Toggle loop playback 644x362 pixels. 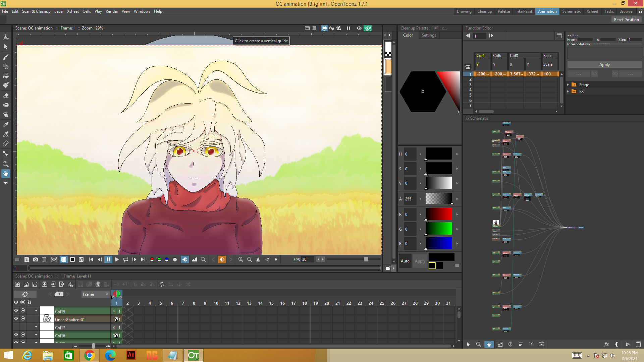click(126, 259)
